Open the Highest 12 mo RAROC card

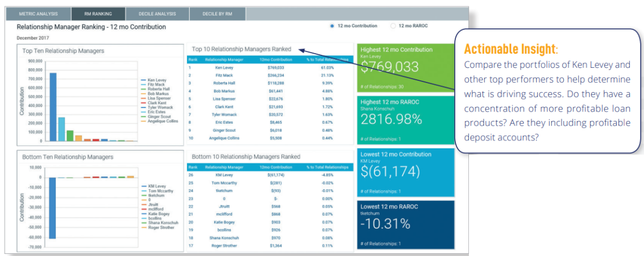(x=405, y=119)
